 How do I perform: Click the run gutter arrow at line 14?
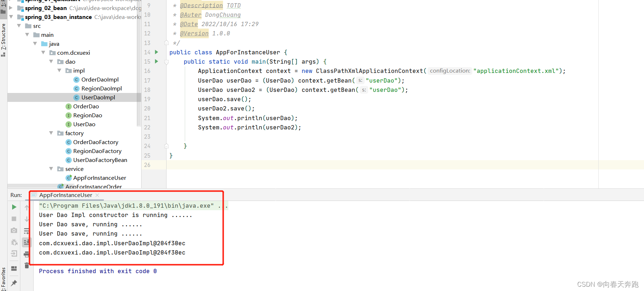157,52
